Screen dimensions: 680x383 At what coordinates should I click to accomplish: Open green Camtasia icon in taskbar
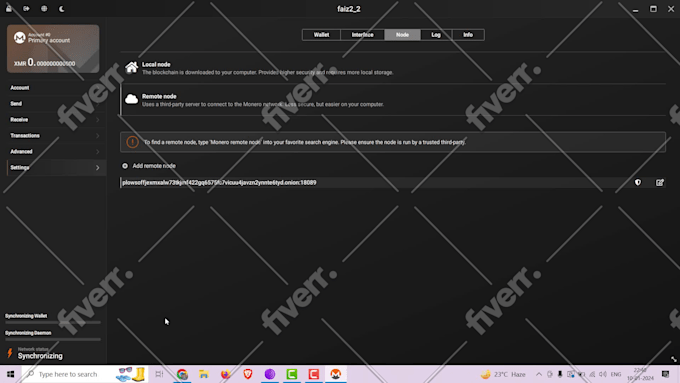click(x=292, y=374)
